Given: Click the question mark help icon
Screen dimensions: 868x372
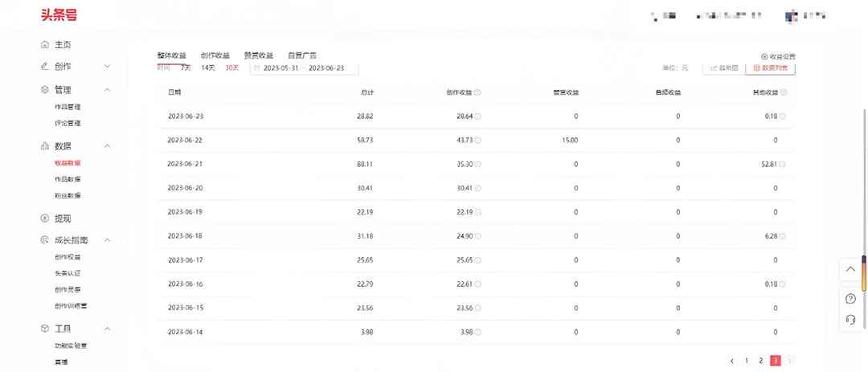Looking at the screenshot, I should pyautogui.click(x=851, y=299).
